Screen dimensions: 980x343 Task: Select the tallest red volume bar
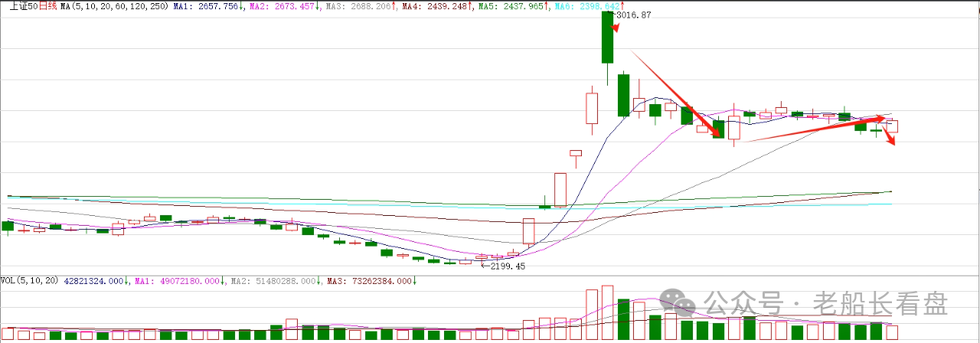(607, 313)
